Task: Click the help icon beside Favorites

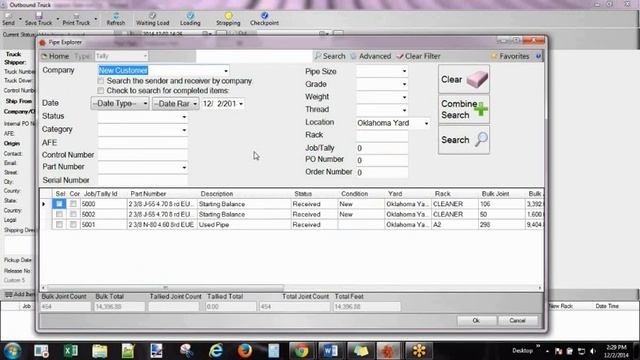Action: 538,56
